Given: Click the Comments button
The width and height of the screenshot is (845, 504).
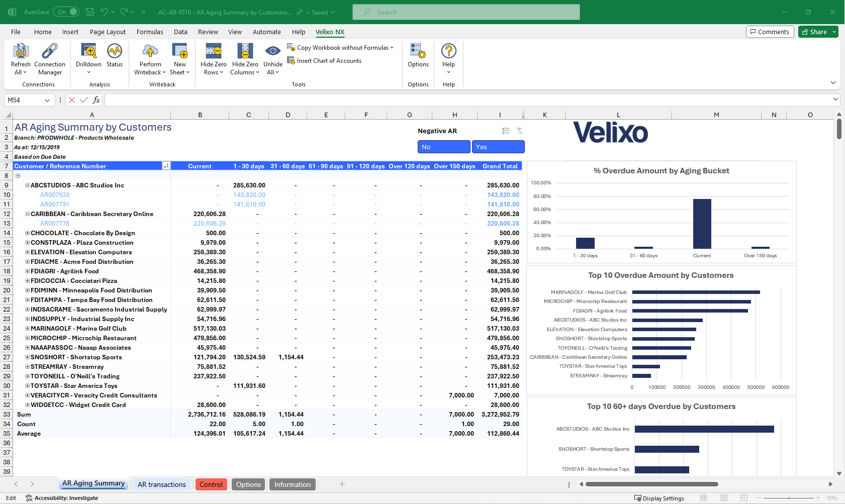Looking at the screenshot, I should 770,32.
